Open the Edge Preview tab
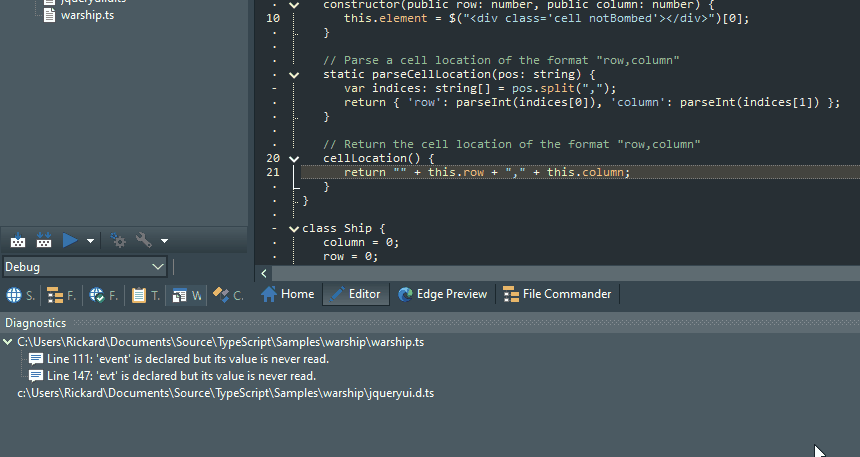 click(442, 294)
